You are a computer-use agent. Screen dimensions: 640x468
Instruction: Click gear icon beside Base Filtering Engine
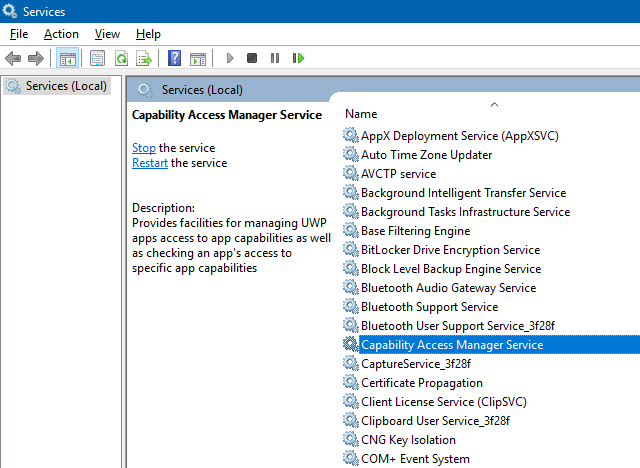coord(351,230)
